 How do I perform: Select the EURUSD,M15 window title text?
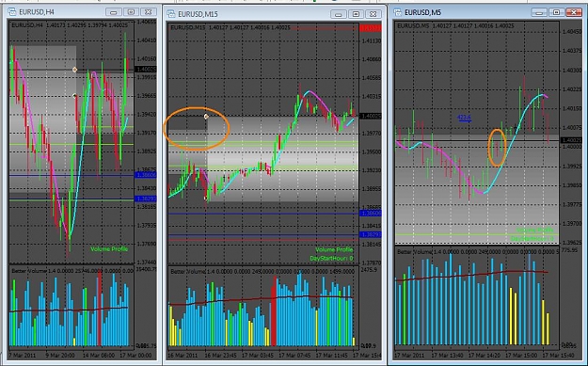[198, 14]
